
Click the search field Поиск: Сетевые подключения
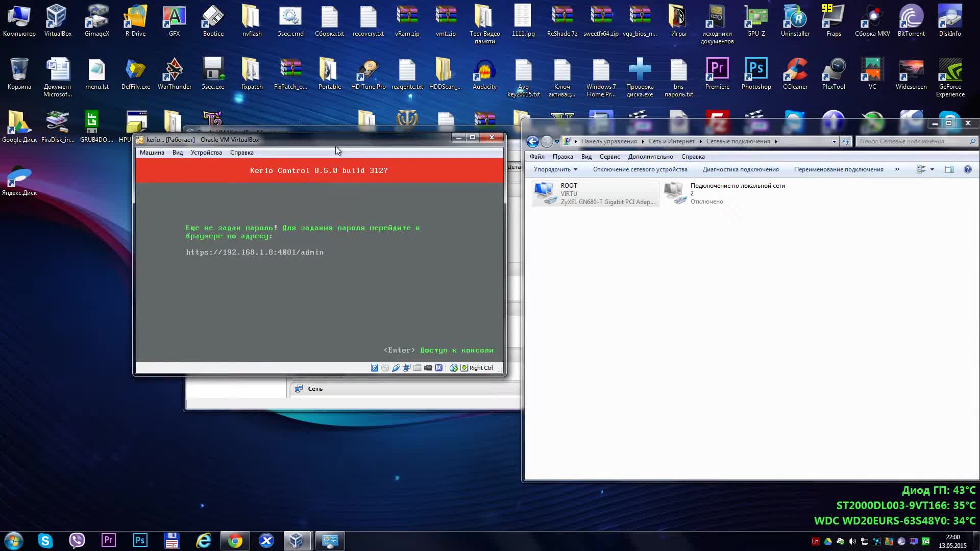coord(917,141)
